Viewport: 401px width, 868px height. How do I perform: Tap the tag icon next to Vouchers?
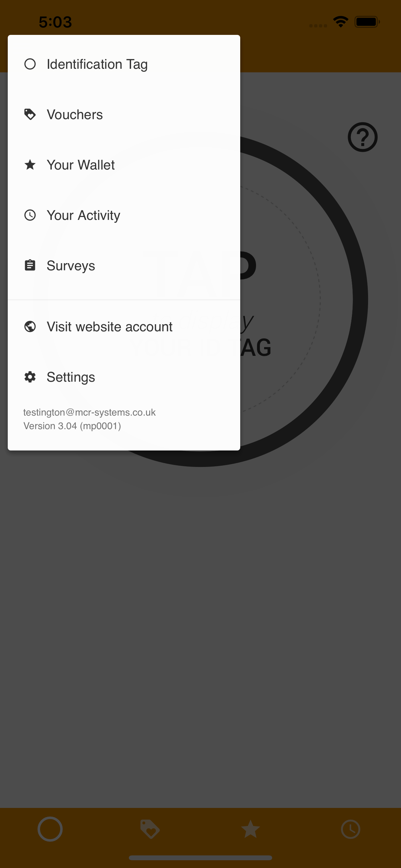pos(30,115)
